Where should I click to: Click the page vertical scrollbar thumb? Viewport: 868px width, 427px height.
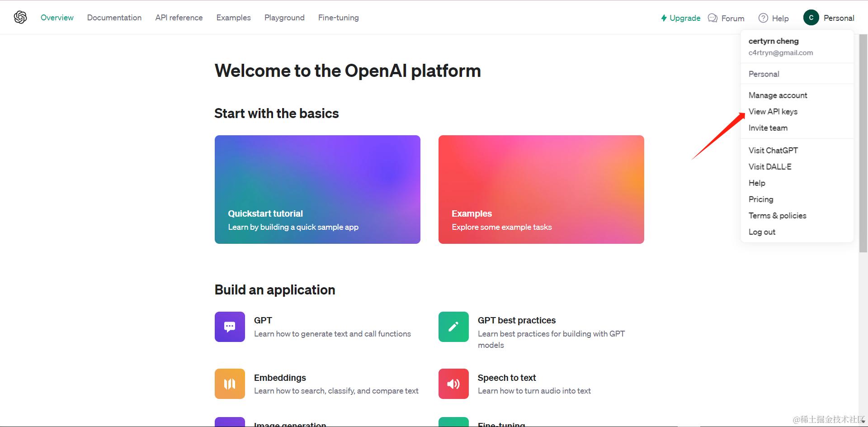(863, 142)
